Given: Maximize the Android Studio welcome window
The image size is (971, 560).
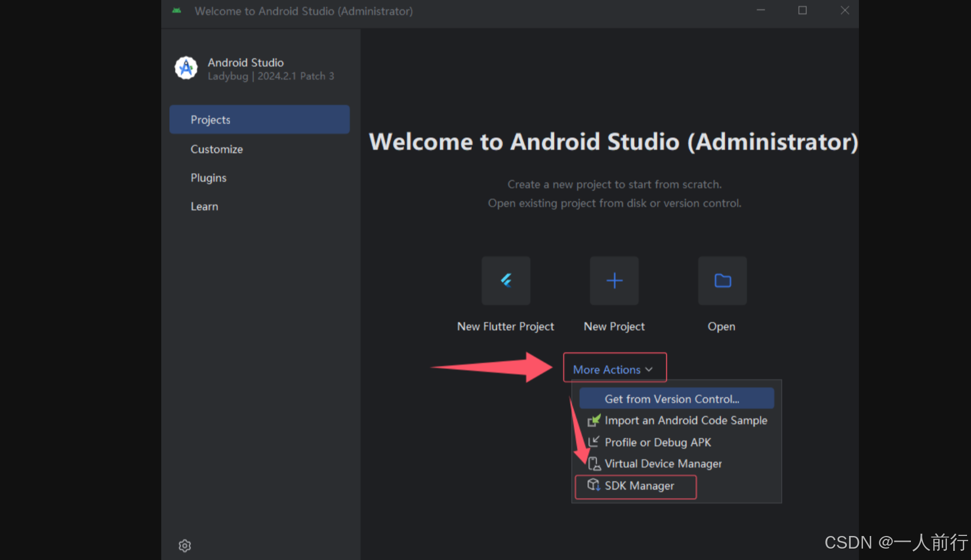Looking at the screenshot, I should (802, 10).
